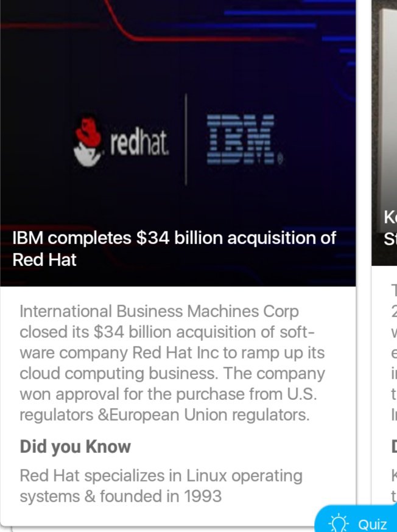Image resolution: width=397 pixels, height=532 pixels.
Task: Click the partially visible headline of next card
Action: coord(390,228)
